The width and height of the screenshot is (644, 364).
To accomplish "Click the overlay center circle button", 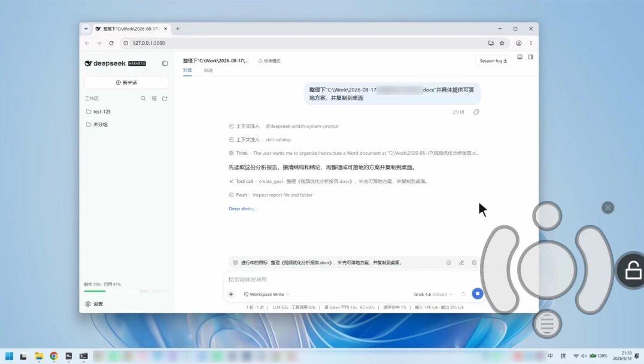I will 547,270.
